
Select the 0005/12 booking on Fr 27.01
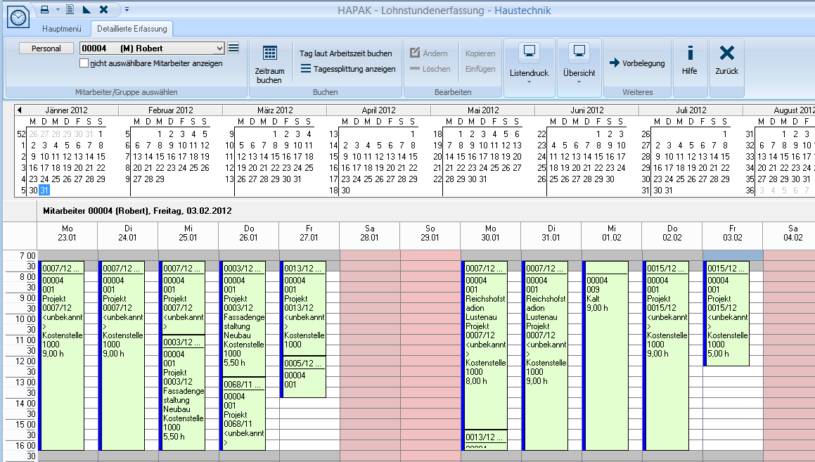coord(304,377)
